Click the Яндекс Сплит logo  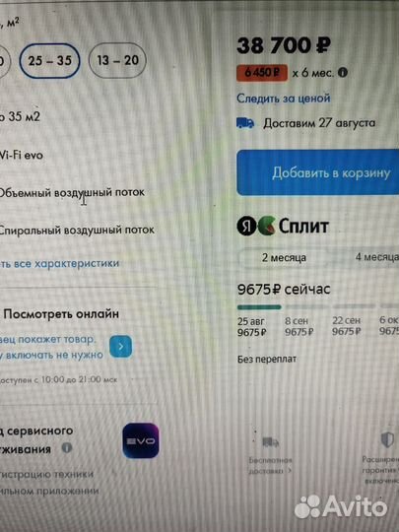[283, 226]
